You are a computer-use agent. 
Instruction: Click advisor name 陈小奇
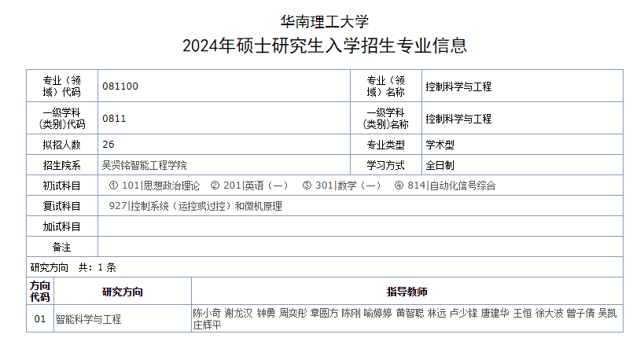(x=207, y=314)
